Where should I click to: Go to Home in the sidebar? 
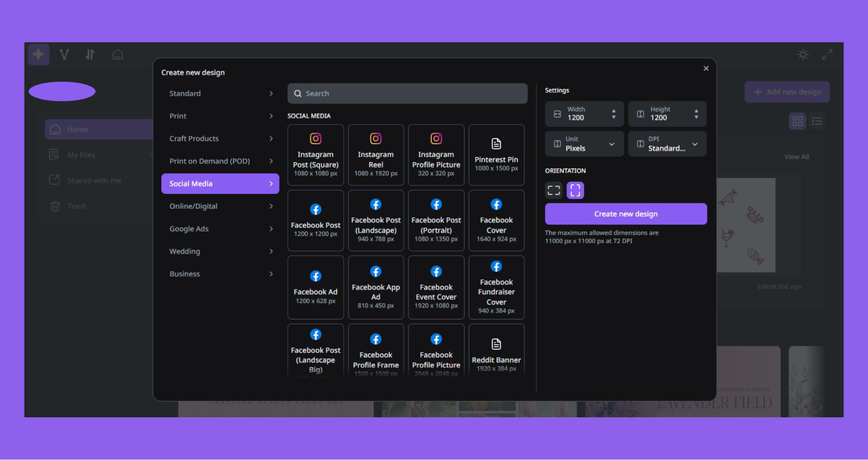coord(99,129)
